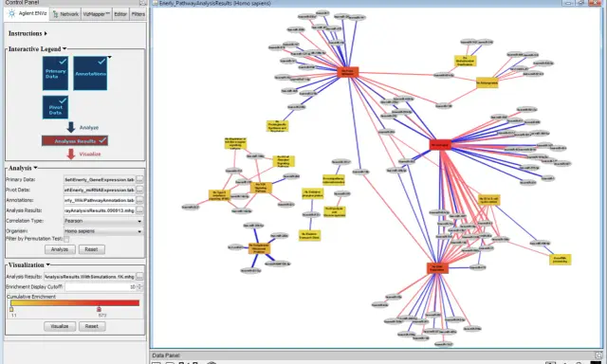
Task: Browse for the Pivot Data file
Action: [x=139, y=190]
